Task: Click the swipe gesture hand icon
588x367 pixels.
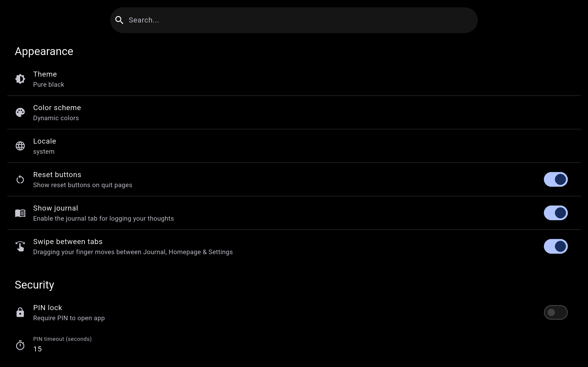Action: (x=20, y=246)
